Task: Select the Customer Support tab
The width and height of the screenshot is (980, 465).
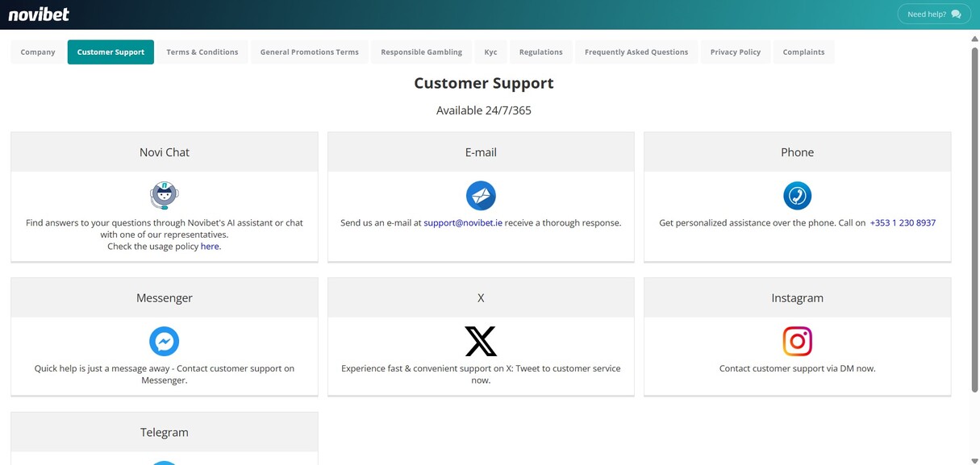Action: point(111,52)
